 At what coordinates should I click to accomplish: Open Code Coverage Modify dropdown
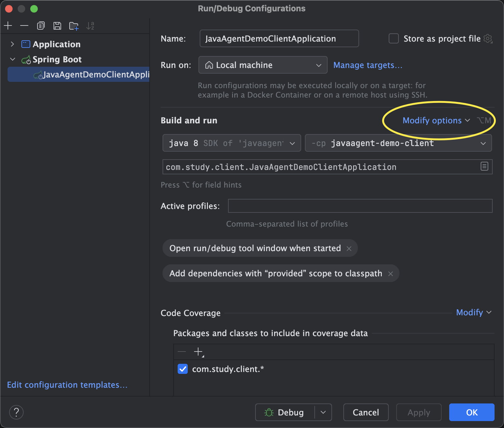point(474,313)
